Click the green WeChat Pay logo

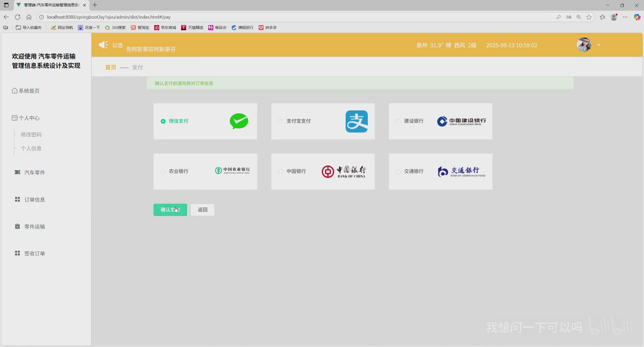(x=239, y=121)
